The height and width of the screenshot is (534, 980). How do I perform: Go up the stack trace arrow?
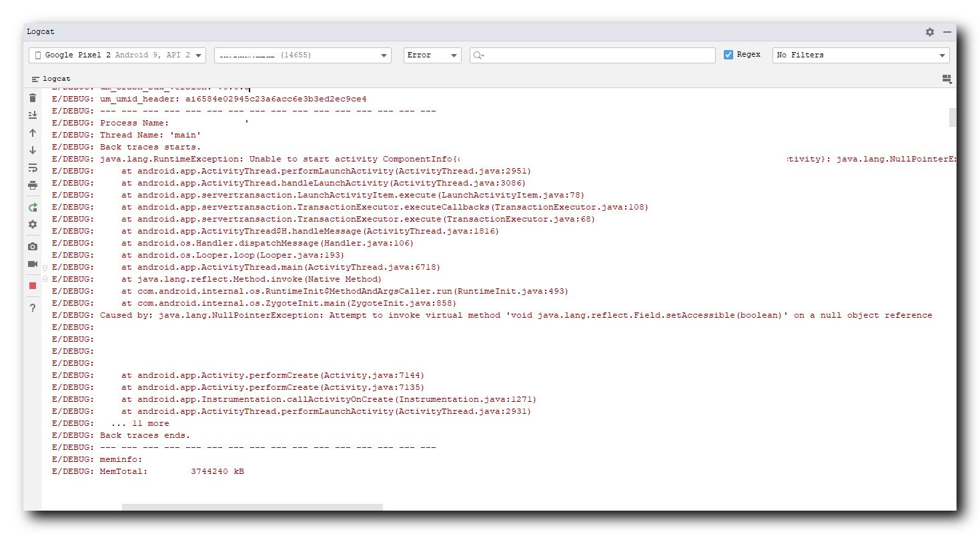[33, 133]
